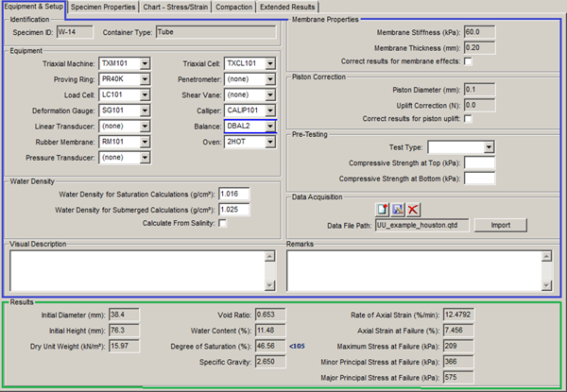Expand the Test Type combo box
Viewport: 567px width, 392px height.
click(x=490, y=147)
